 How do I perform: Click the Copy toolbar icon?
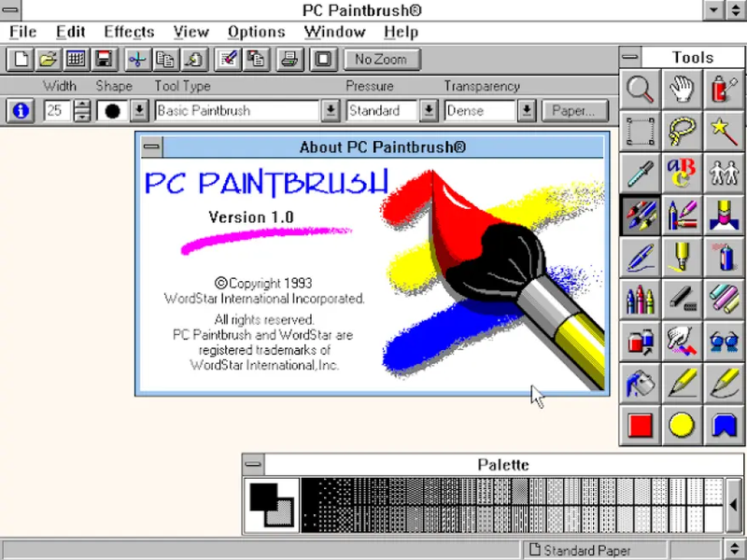pos(165,60)
